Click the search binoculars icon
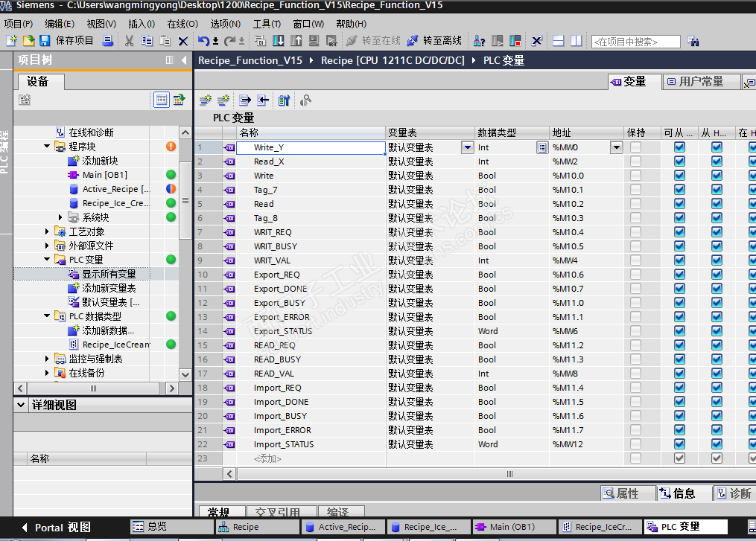 point(693,42)
